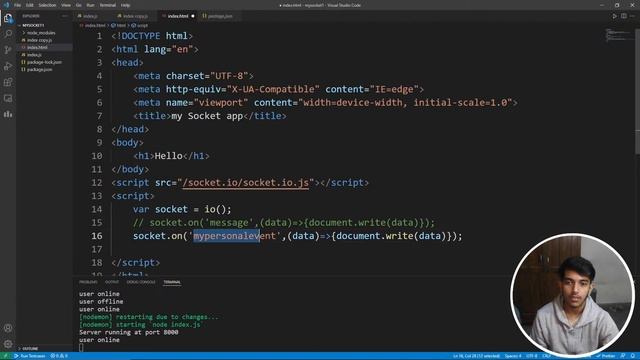The image size is (640, 360).
Task: Select the index.html editor tab
Action: click(178, 16)
